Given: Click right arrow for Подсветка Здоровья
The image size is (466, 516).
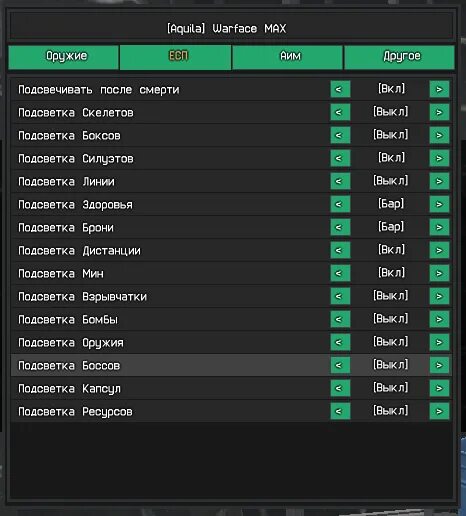Looking at the screenshot, I should tap(439, 204).
